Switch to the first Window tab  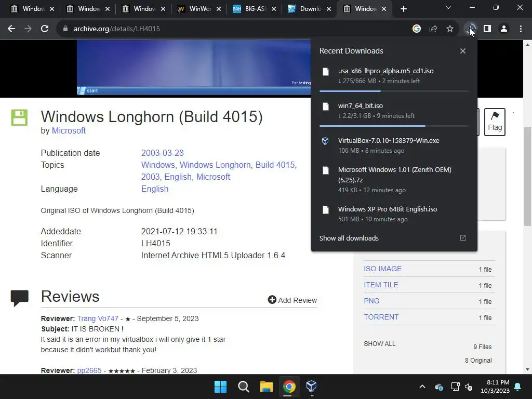(29, 9)
